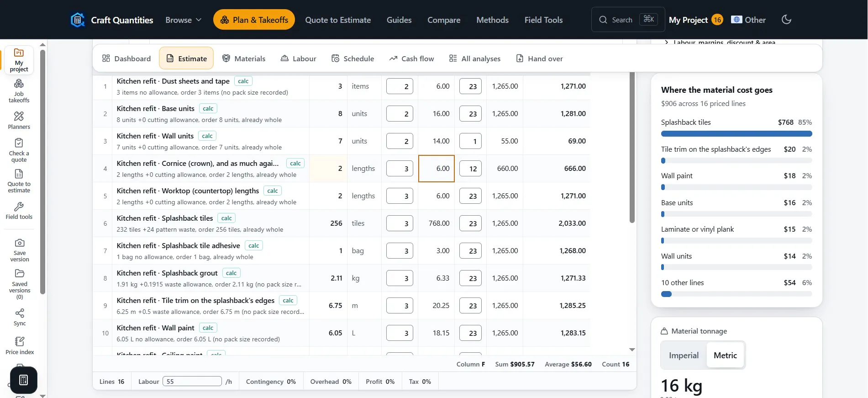
Task: Switch tonnage to Metric
Action: point(725,355)
